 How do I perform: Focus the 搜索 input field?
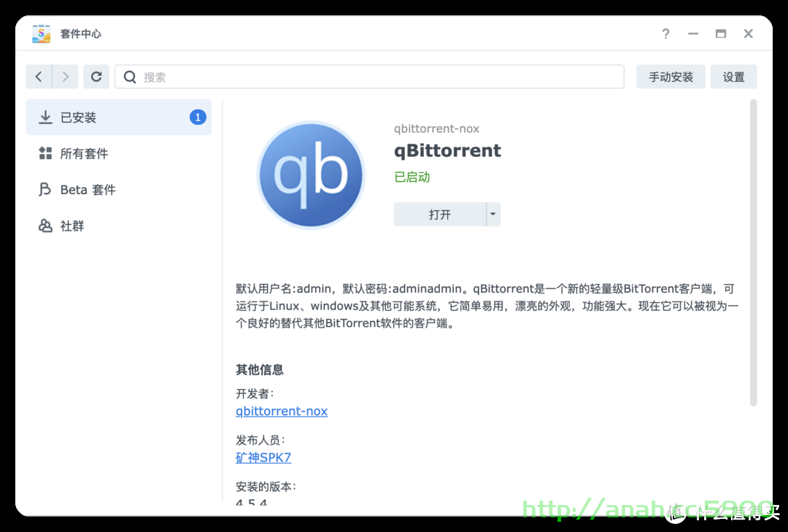point(369,77)
